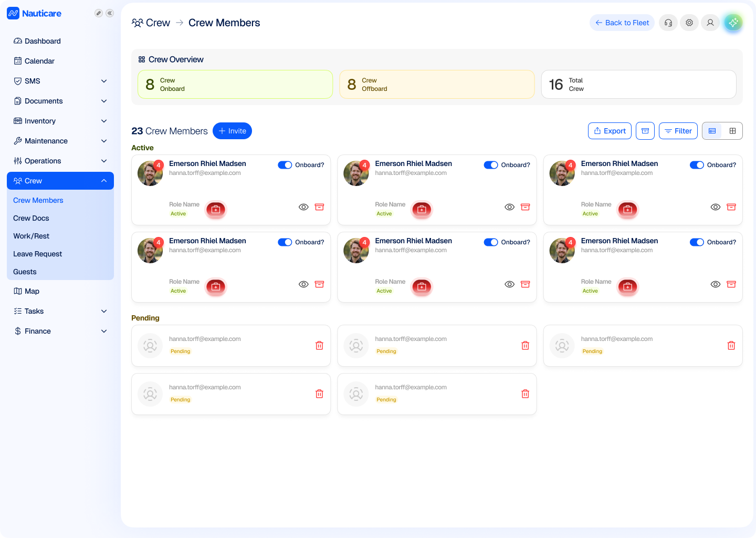Click red medical kit badge, bottom-left Active card
756x538 pixels.
(x=216, y=287)
